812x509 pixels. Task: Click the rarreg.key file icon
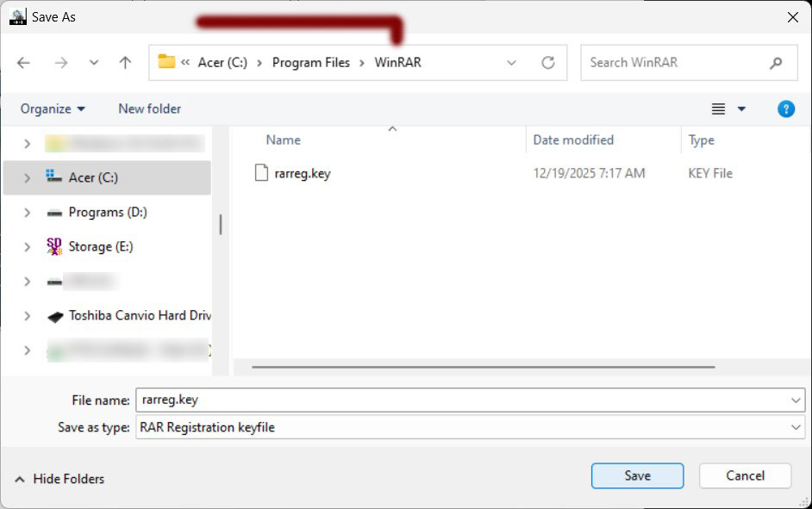(x=261, y=173)
